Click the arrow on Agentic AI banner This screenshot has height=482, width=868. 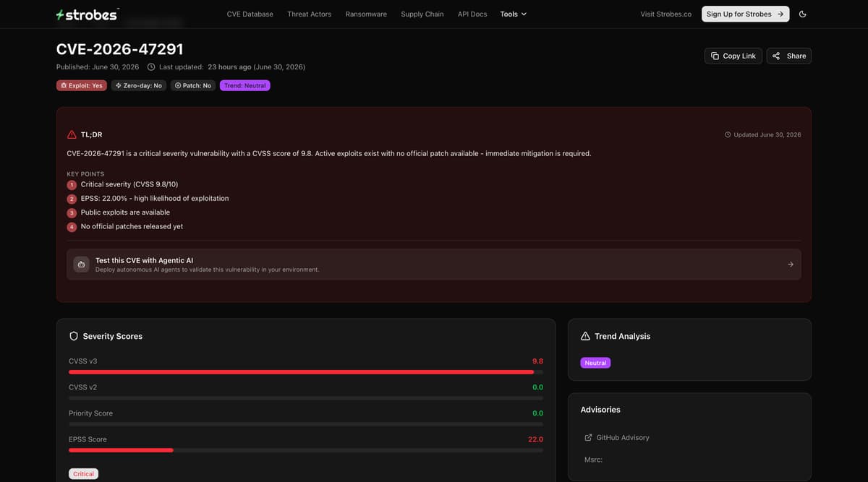click(791, 264)
